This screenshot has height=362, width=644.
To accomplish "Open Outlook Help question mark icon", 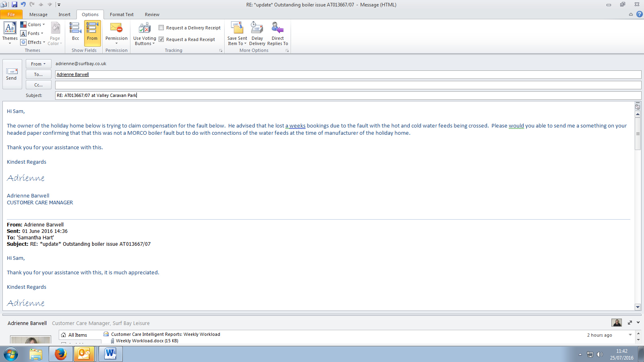I will coord(639,14).
